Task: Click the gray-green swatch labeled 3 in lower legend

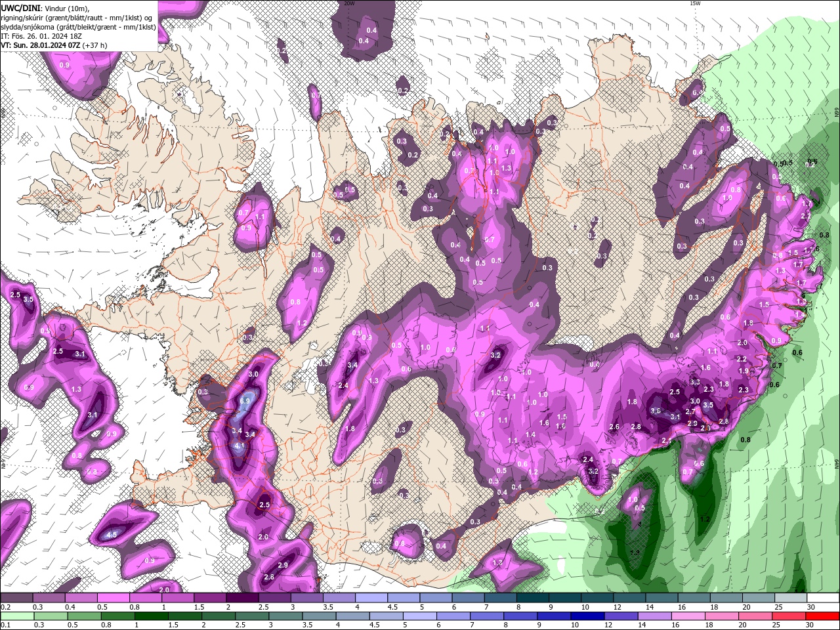Action: 284,616
